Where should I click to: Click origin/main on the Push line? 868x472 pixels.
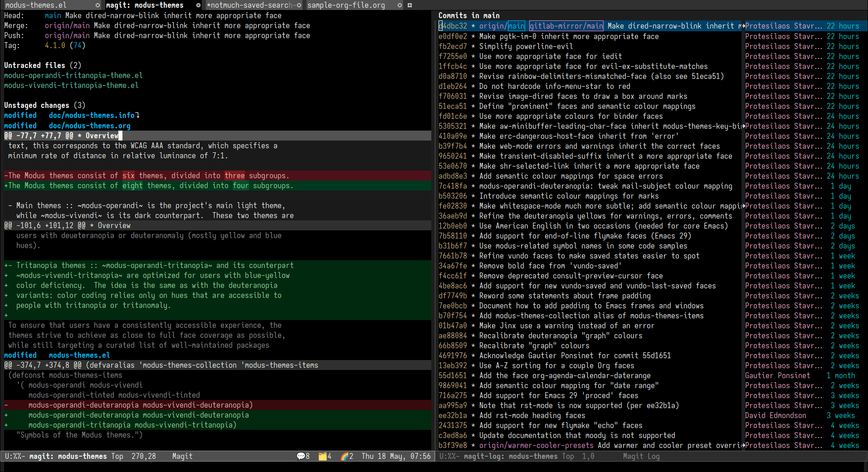point(67,35)
